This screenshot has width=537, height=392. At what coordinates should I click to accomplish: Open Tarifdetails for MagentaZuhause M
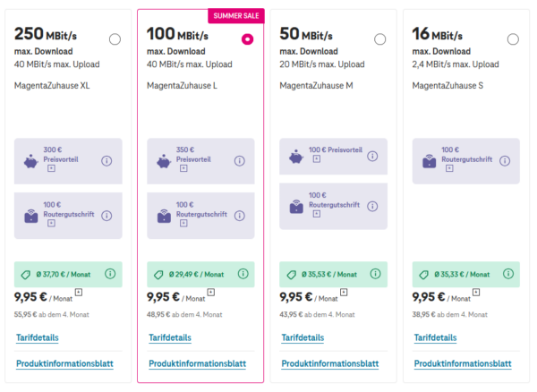[x=303, y=337]
